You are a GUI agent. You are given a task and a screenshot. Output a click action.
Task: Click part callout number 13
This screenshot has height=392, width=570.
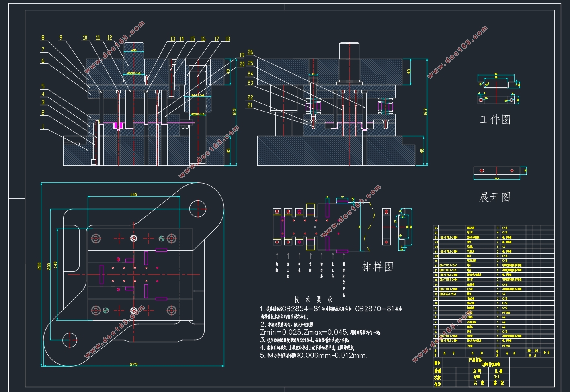[173, 39]
